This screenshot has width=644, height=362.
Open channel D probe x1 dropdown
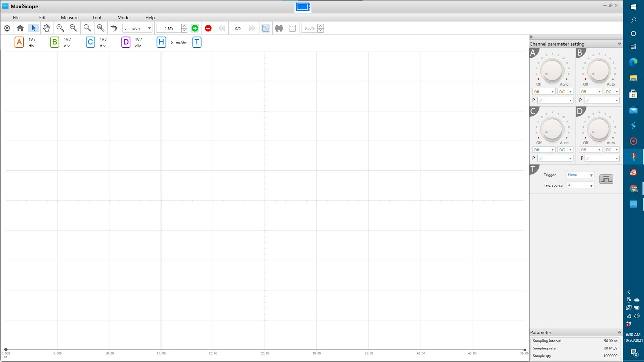coord(601,158)
